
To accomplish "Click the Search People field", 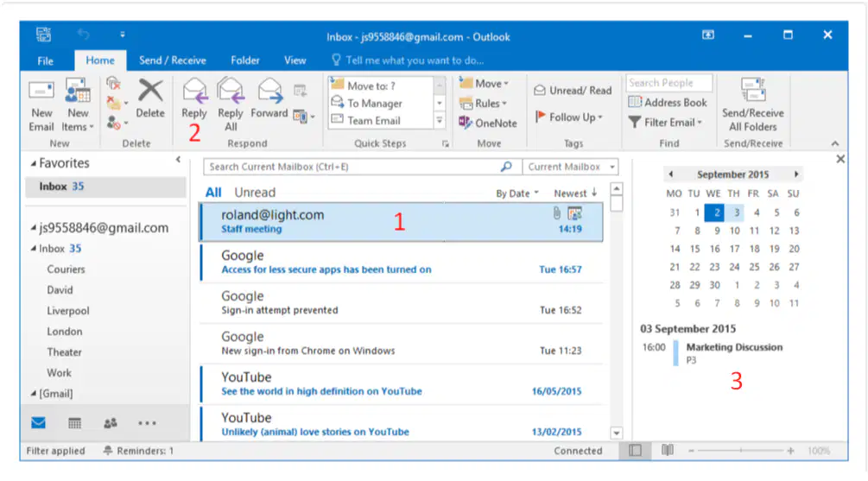I will click(669, 83).
